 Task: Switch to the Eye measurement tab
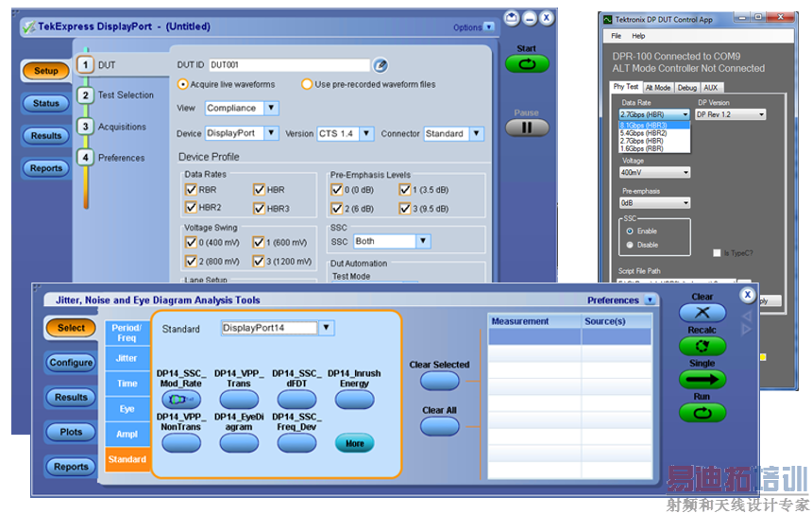(x=127, y=409)
